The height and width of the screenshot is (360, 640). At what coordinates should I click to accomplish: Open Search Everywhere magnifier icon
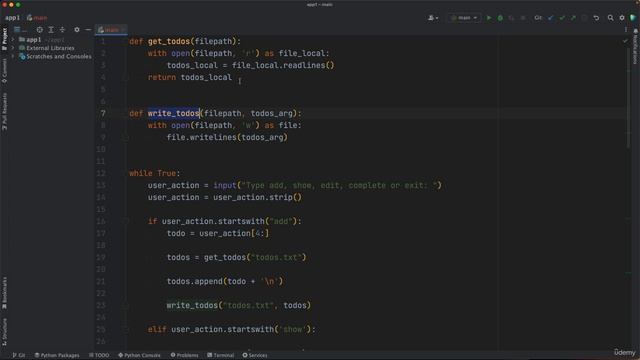point(610,18)
